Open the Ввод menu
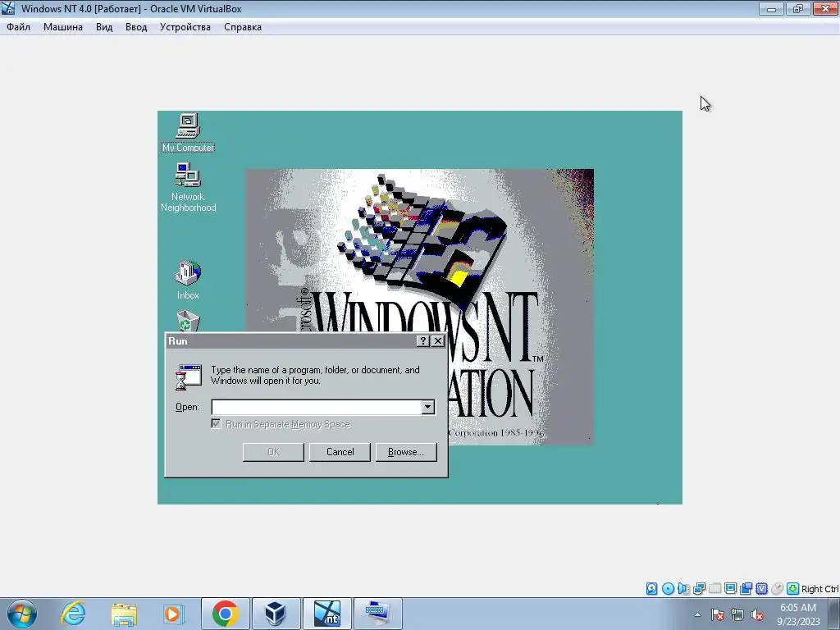 pos(136,27)
